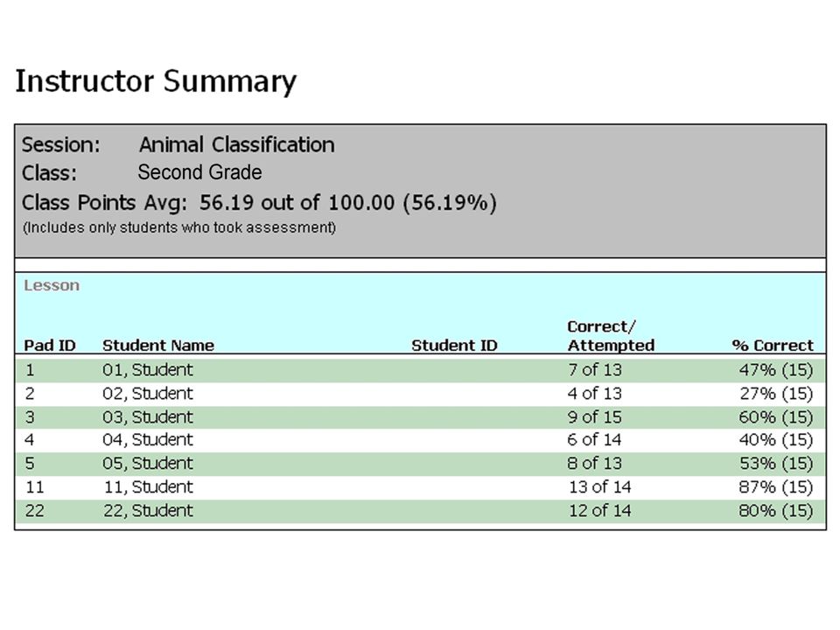Click the % Correct column header
Image resolution: width=840 pixels, height=630 pixels.
point(773,346)
